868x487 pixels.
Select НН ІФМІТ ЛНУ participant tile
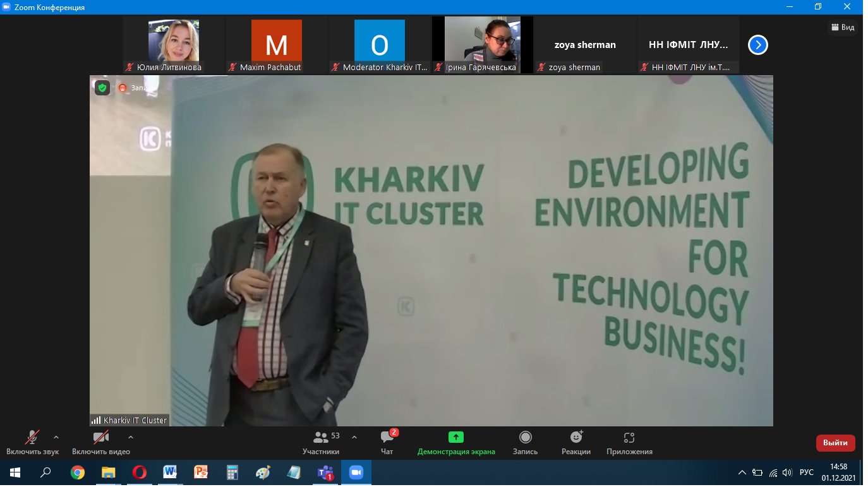(x=688, y=45)
